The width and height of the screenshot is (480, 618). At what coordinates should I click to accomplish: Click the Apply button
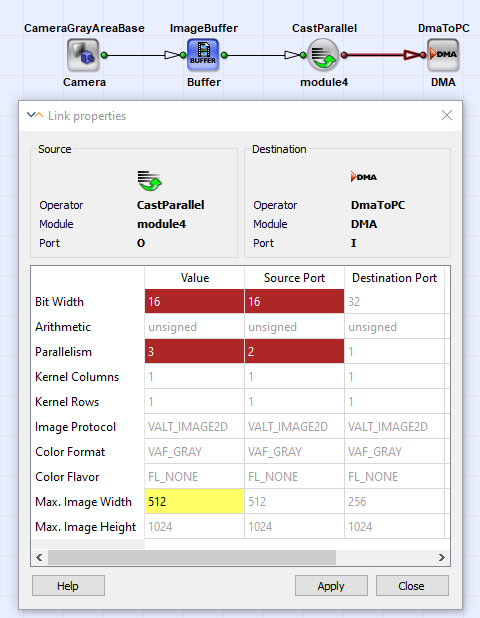tap(331, 586)
